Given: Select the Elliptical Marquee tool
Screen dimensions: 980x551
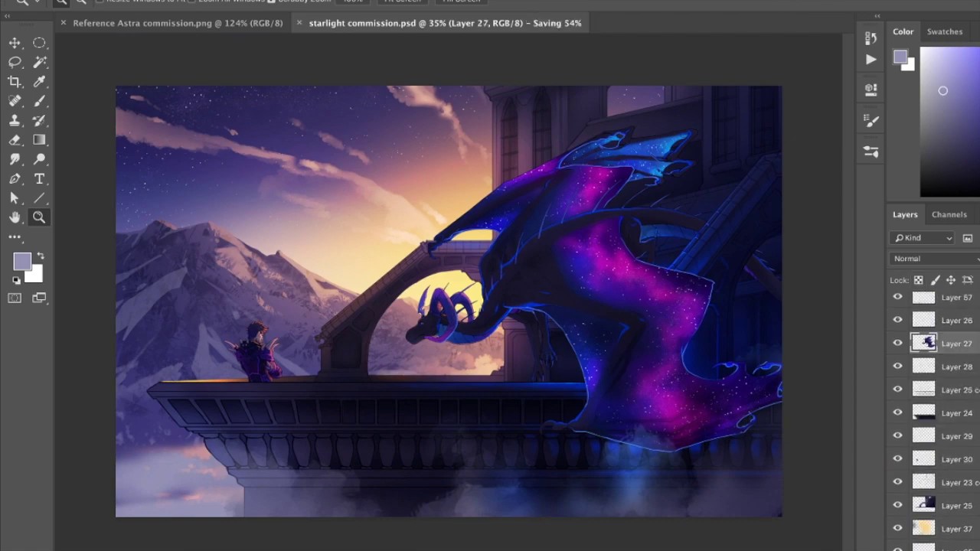Looking at the screenshot, I should point(39,43).
